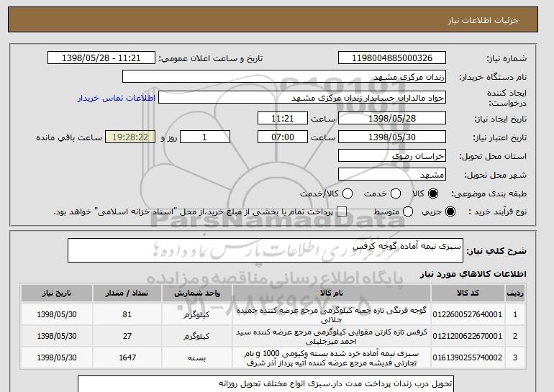This screenshot has width=554, height=392.
Task: Open the اطلاعات تماس خریدار link
Action: click(x=117, y=98)
